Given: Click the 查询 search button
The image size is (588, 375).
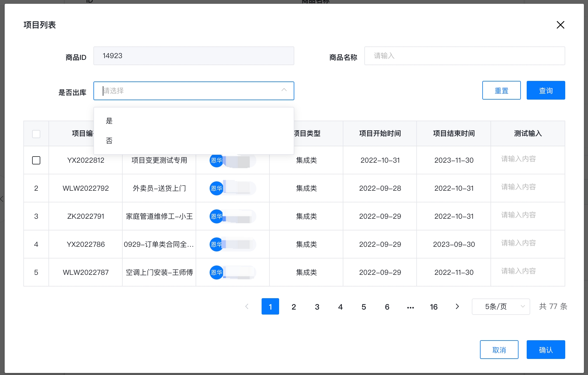Looking at the screenshot, I should [x=545, y=91].
